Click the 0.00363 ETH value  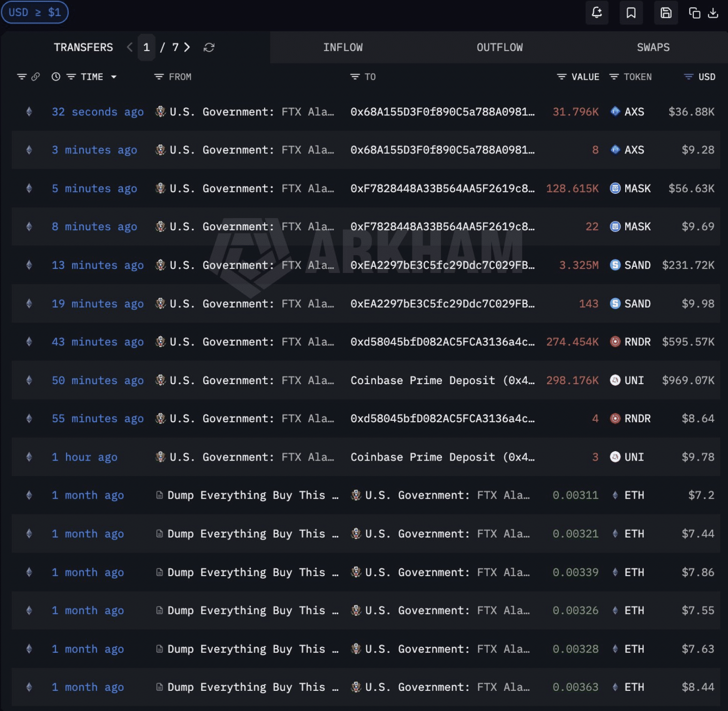pyautogui.click(x=576, y=687)
